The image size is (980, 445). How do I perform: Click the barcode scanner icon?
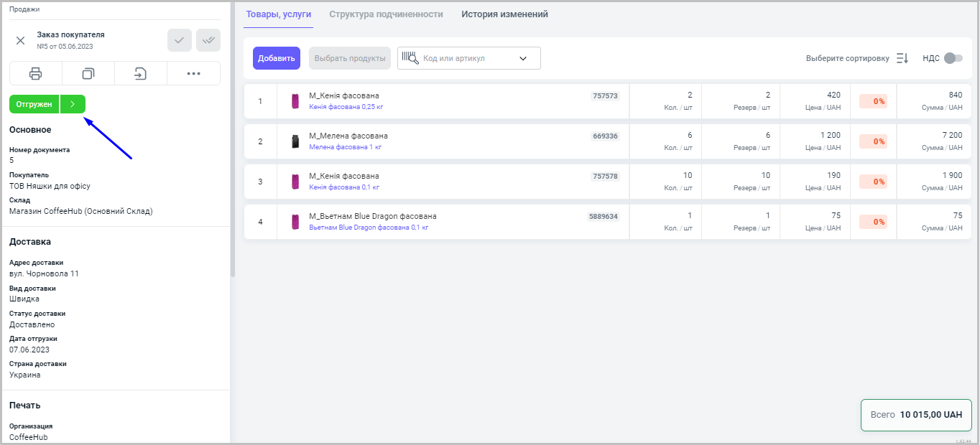click(x=410, y=58)
